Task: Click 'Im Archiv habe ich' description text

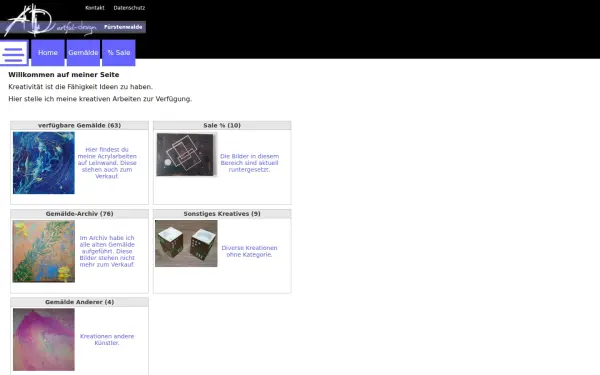Action: pos(107,251)
